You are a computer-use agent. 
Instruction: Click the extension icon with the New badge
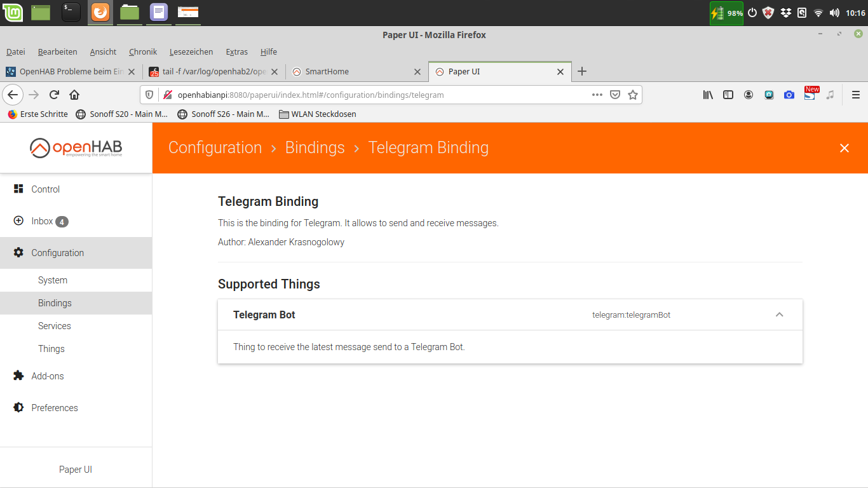810,94
